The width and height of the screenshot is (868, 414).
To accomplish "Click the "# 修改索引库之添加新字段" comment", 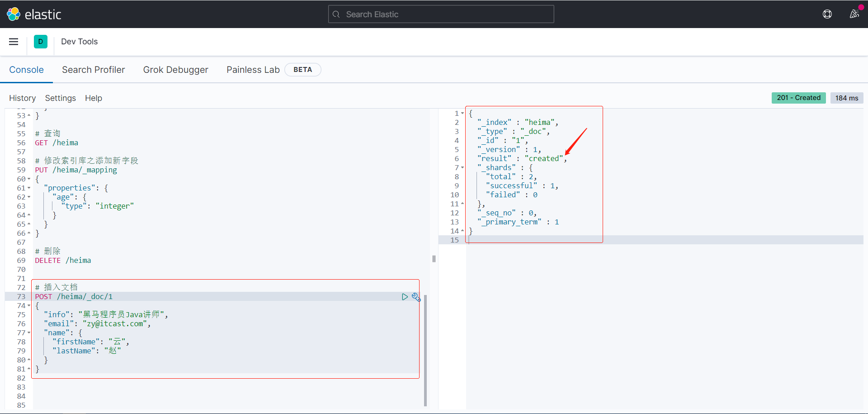I will pos(86,161).
